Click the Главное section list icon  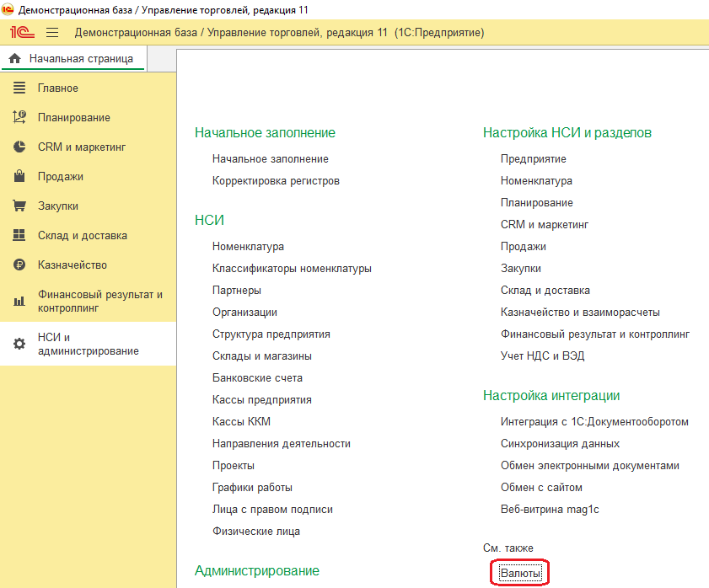pos(19,88)
